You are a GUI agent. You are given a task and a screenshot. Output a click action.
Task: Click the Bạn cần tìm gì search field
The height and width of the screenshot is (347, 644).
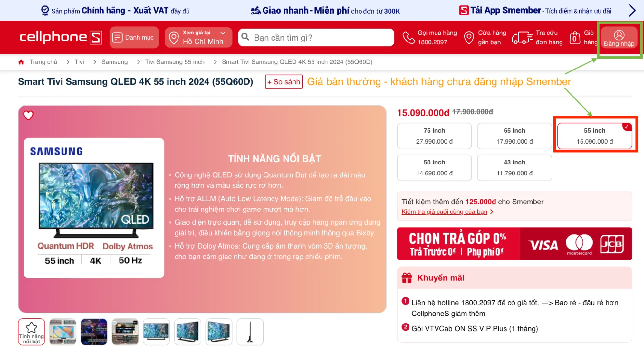point(316,38)
